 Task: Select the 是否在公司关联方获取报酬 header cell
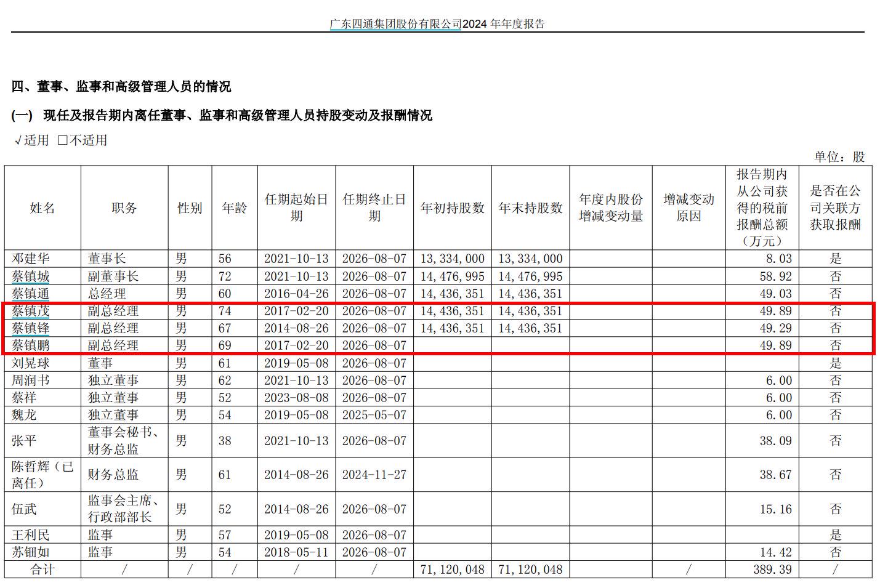coord(834,208)
